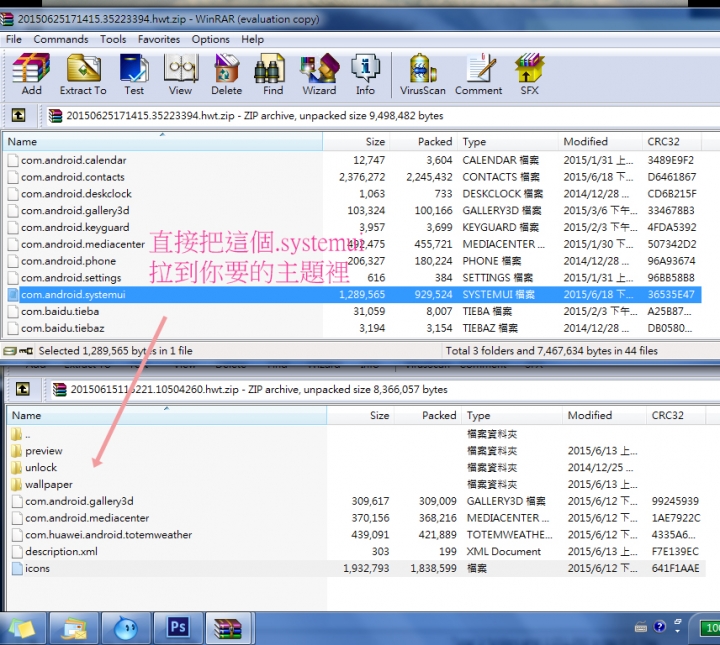Click the Comment toolbar icon
The width and height of the screenshot is (720, 645).
click(478, 74)
